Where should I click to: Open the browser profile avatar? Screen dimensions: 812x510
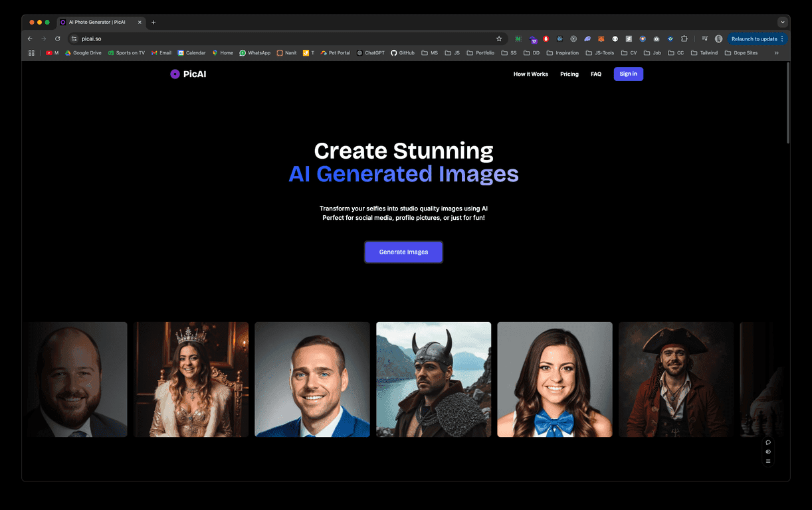click(x=718, y=39)
